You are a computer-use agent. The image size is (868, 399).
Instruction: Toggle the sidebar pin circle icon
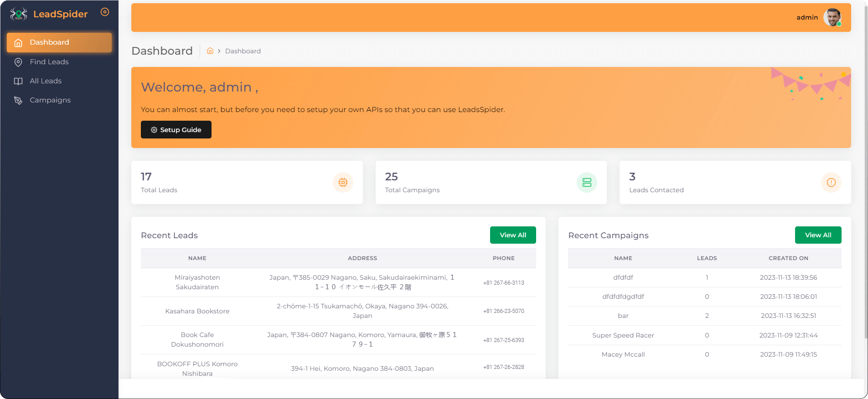coord(105,12)
